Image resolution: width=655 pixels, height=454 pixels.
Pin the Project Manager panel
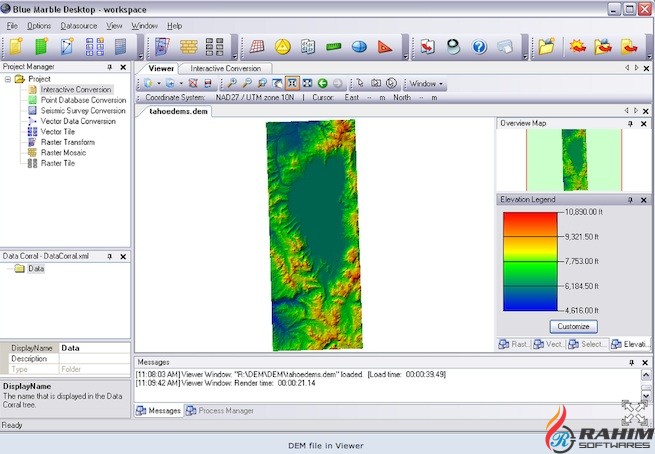click(x=109, y=68)
